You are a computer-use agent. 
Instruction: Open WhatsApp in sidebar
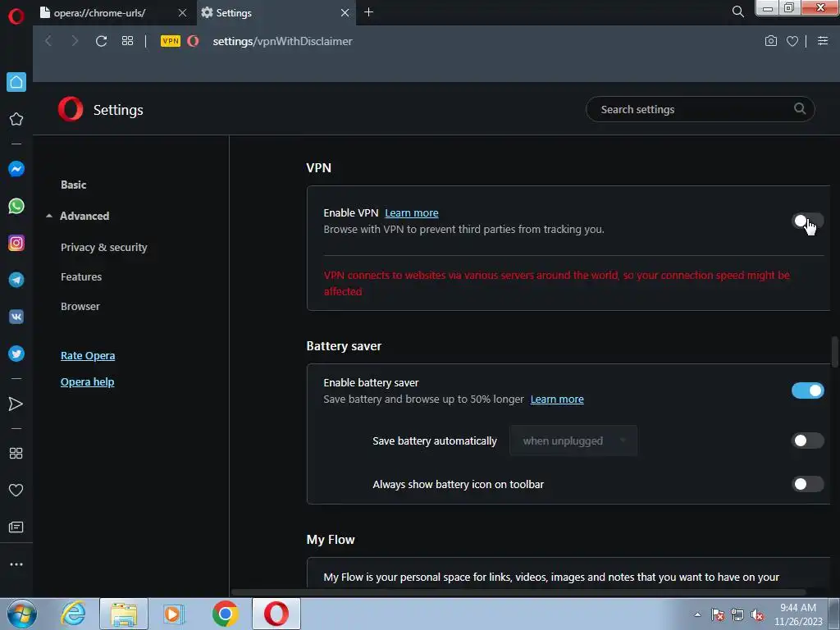(x=16, y=206)
